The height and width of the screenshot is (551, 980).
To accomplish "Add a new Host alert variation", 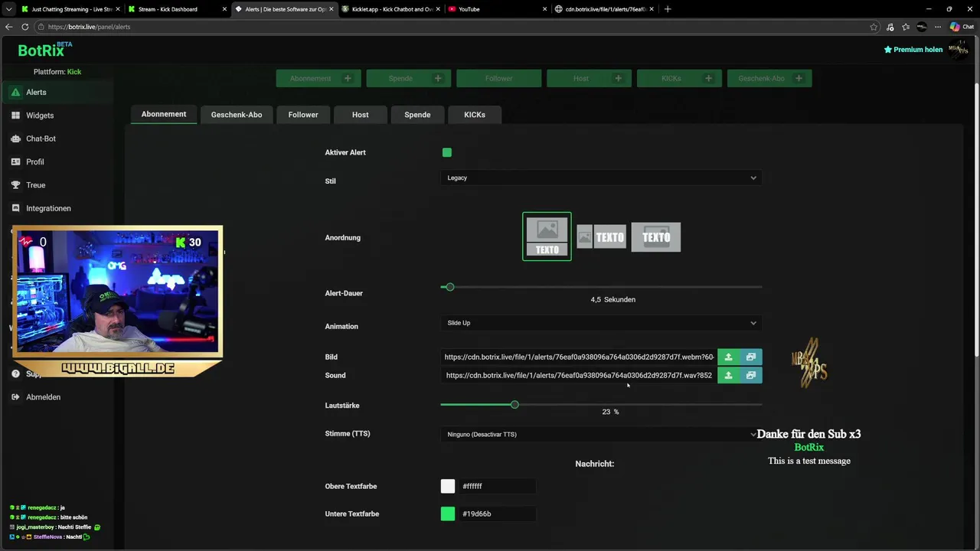I will pyautogui.click(x=618, y=78).
